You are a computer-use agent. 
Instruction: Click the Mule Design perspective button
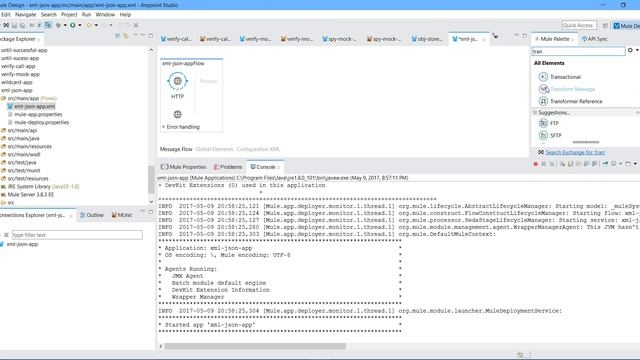[627, 25]
